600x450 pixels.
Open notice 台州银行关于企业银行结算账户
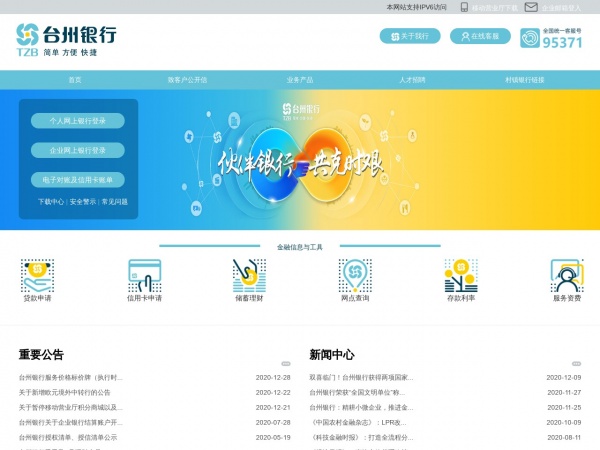(71, 422)
